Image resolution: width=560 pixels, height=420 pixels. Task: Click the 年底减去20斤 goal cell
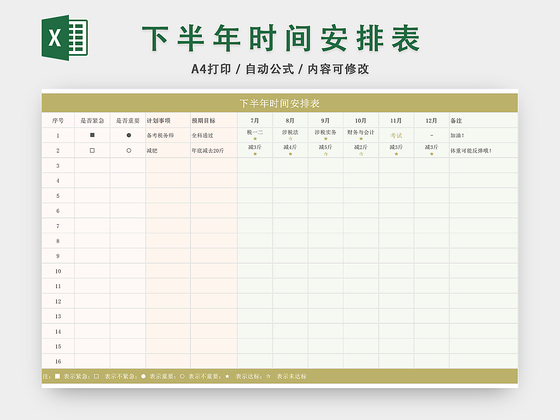click(x=214, y=150)
